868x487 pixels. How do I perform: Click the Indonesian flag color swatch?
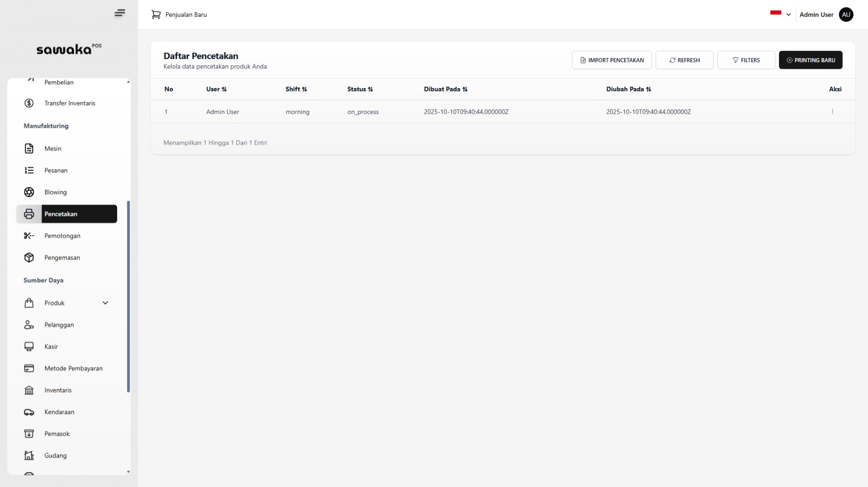point(776,13)
